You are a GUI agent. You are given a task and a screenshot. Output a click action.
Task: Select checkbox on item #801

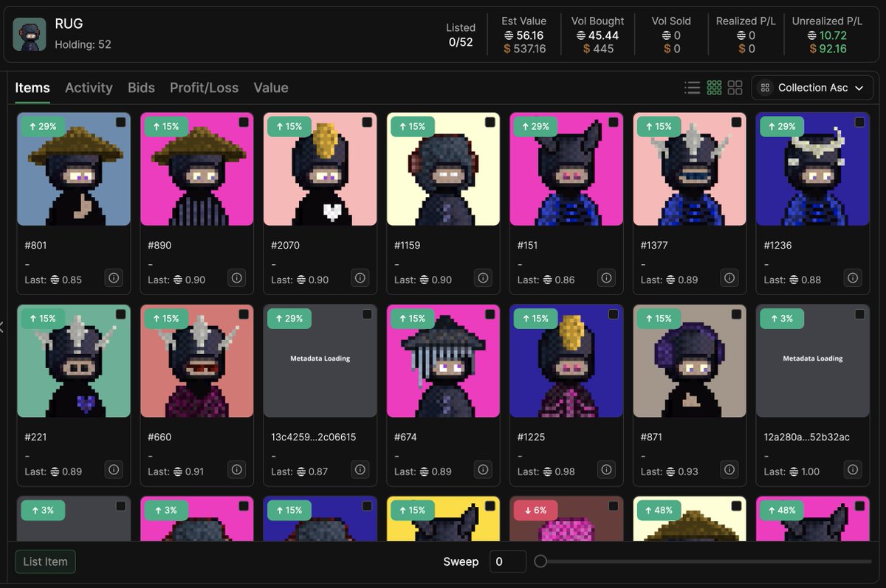(120, 122)
